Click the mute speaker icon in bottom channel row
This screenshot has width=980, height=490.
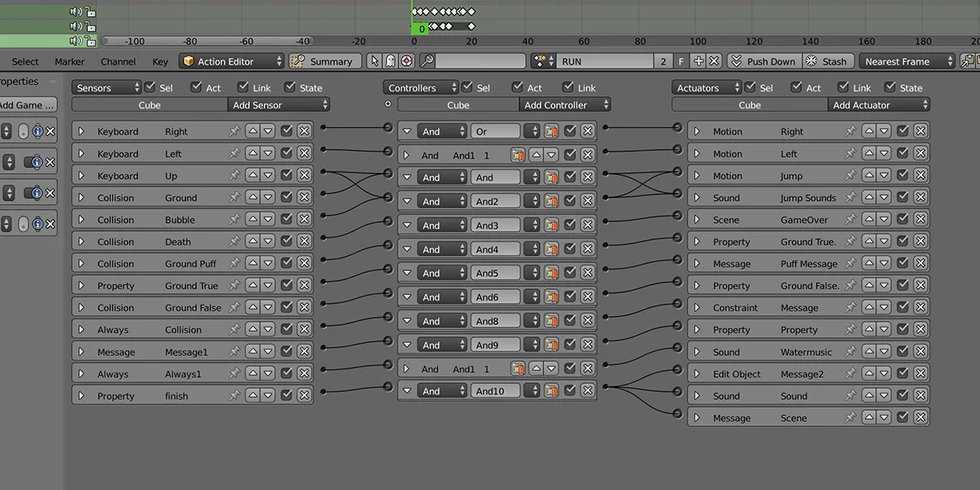(x=76, y=40)
